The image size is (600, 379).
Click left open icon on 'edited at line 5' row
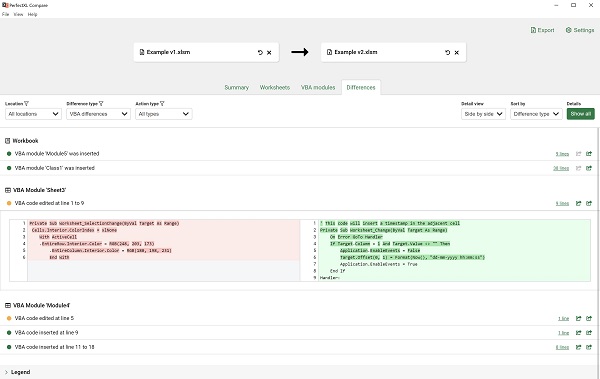(x=579, y=318)
